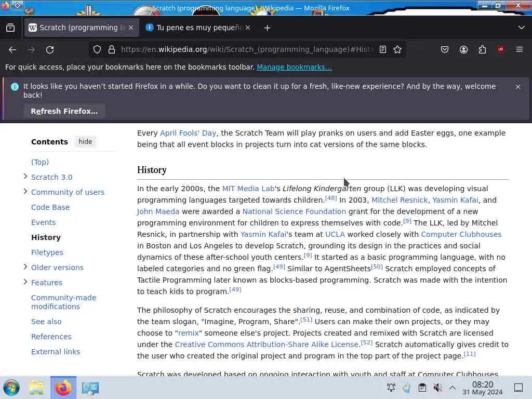This screenshot has width=532, height=399.
Task: Dismiss the Refresh Firefox notification bar
Action: pyautogui.click(x=518, y=87)
